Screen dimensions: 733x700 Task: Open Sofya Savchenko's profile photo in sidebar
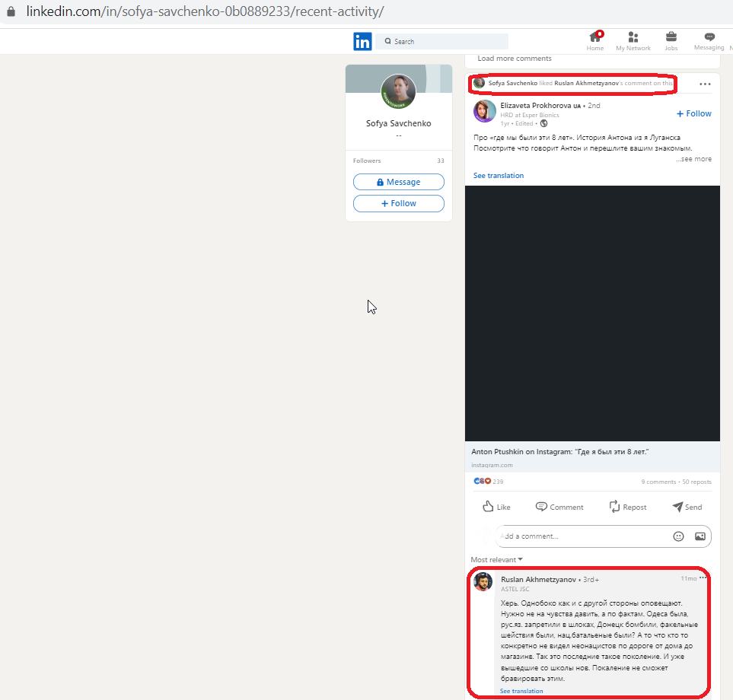click(x=398, y=91)
